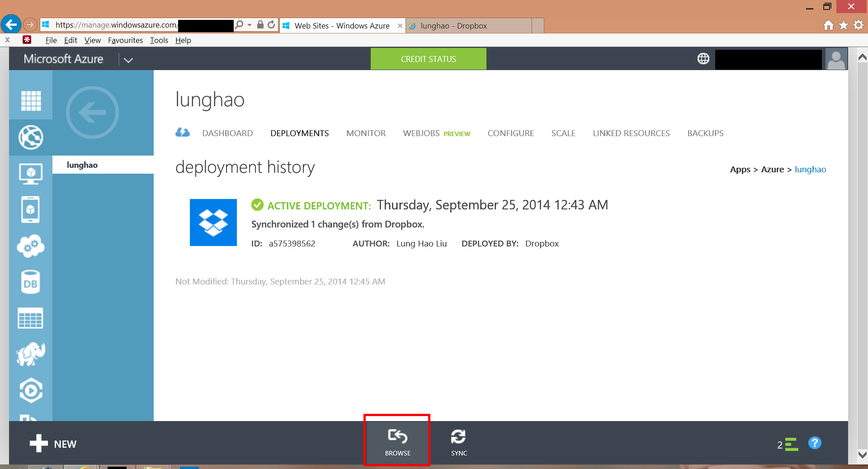Screen dimensions: 868x469
Task: Click the Dropbox deployment logo
Action: (213, 223)
